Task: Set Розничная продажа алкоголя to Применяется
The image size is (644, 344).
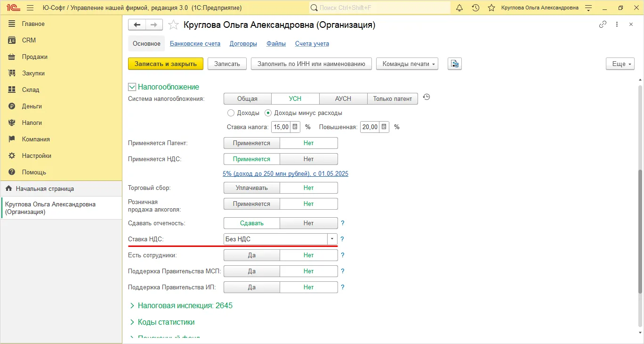Action: (x=251, y=204)
